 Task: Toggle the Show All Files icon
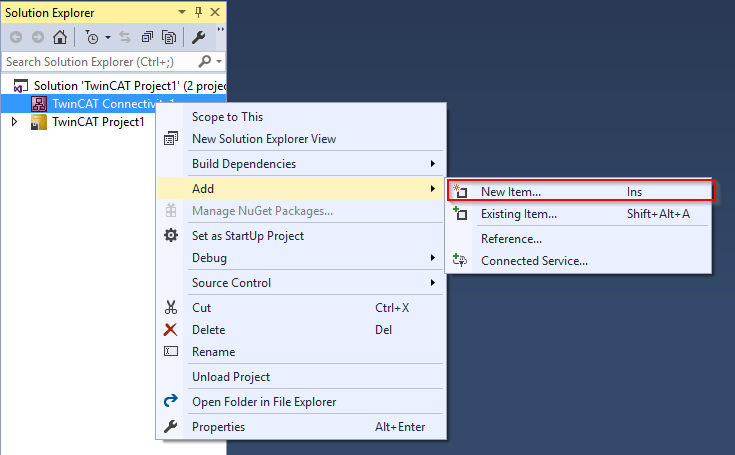pos(169,37)
